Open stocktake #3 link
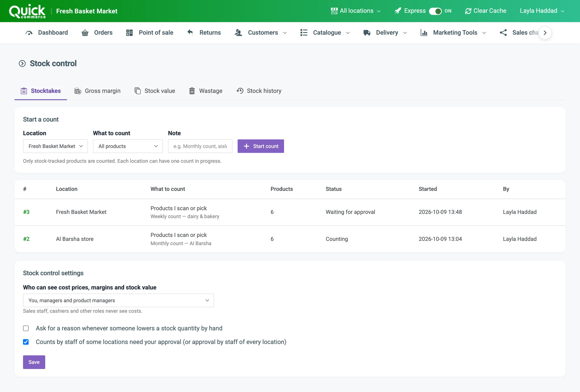The height and width of the screenshot is (392, 580). pyautogui.click(x=26, y=212)
